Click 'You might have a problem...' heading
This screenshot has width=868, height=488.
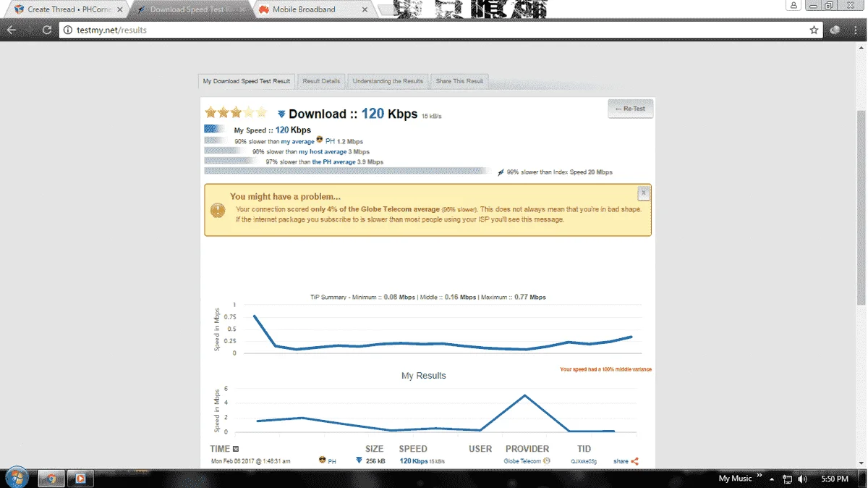click(x=285, y=196)
